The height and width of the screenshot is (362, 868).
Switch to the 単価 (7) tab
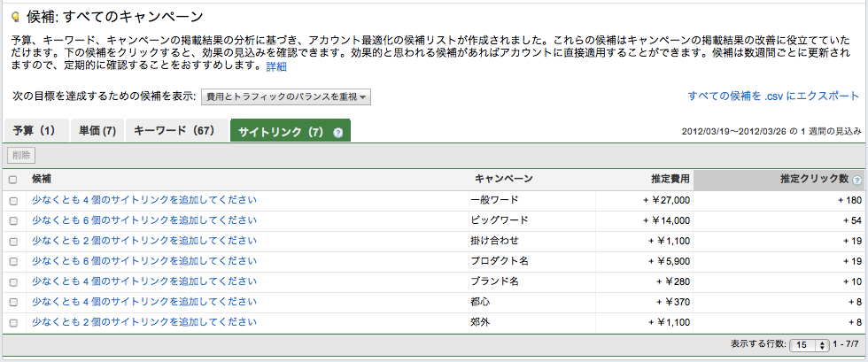97,131
